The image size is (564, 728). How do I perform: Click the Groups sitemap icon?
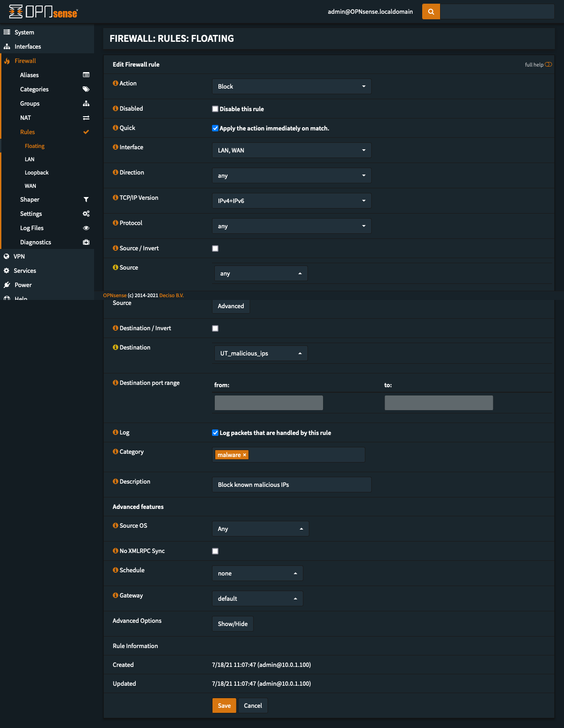coord(86,103)
